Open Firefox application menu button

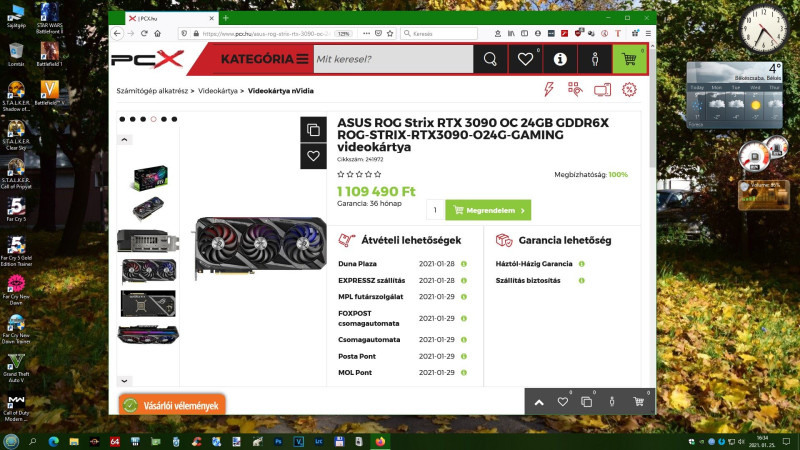(x=648, y=34)
